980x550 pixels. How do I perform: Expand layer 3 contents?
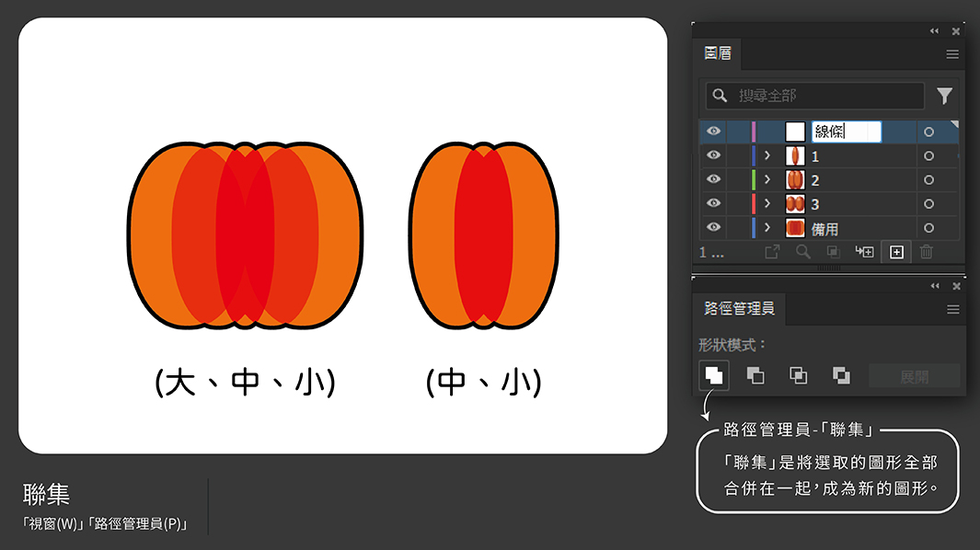(x=767, y=204)
